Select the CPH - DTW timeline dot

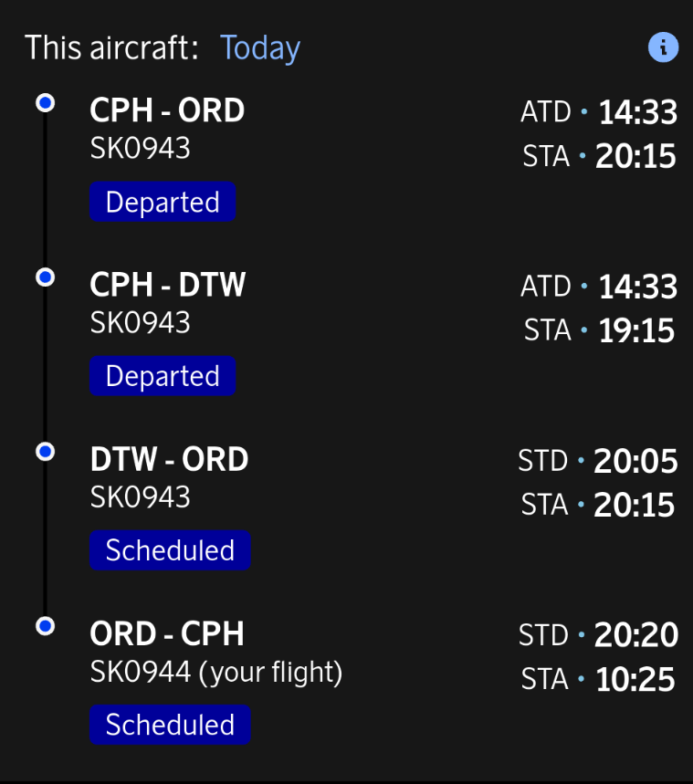click(x=45, y=277)
